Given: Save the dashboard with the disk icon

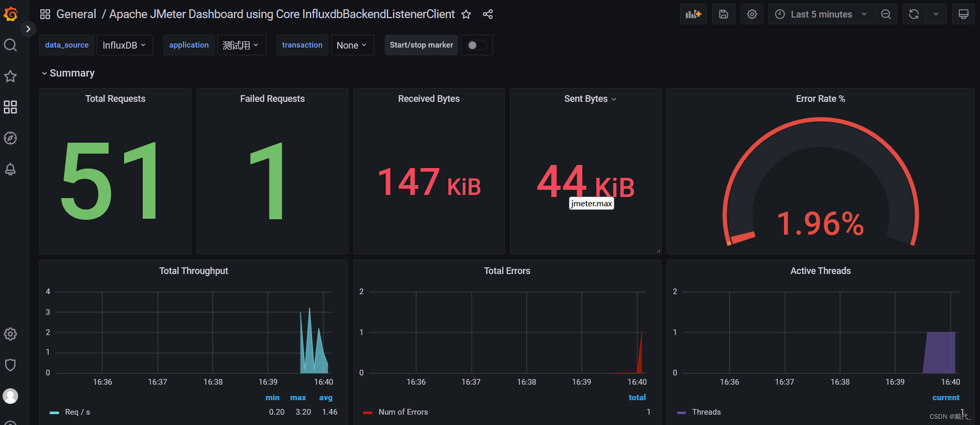Looking at the screenshot, I should click(723, 14).
